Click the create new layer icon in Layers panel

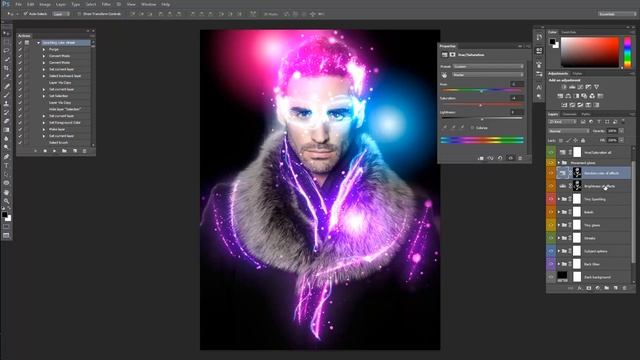616,288
